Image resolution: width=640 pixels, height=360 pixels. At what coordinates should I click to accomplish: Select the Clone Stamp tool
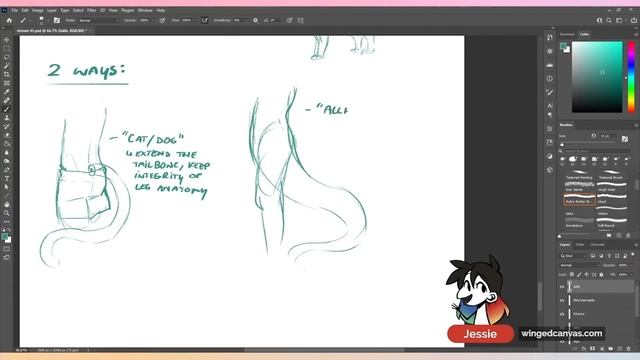7,118
